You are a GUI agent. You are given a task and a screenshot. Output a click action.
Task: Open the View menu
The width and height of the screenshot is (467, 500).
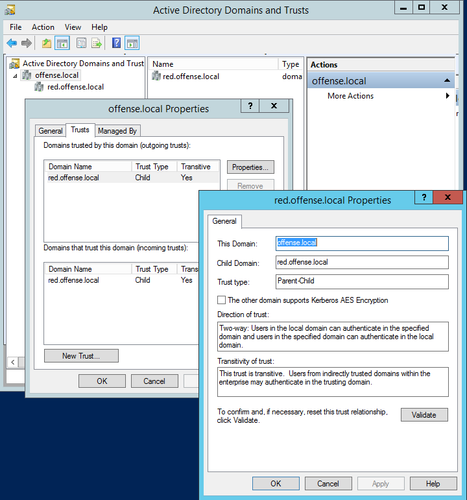(73, 27)
